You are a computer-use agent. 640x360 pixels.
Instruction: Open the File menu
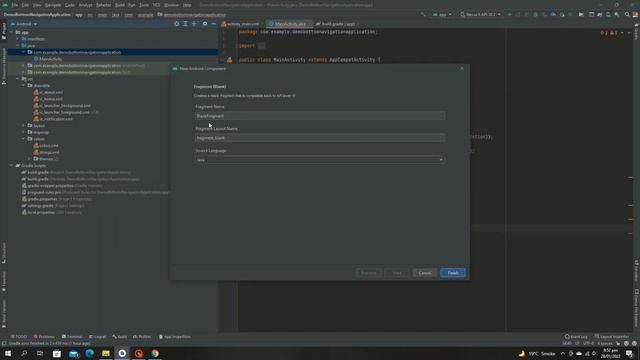[x=15, y=5]
